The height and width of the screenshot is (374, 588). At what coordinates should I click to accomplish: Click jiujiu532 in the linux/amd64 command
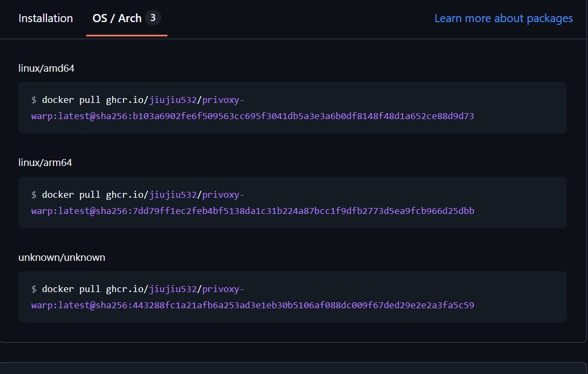tap(173, 100)
